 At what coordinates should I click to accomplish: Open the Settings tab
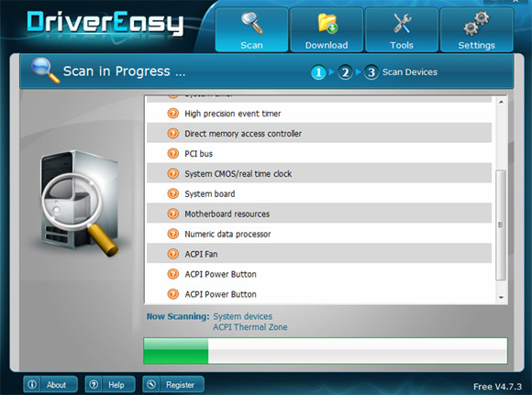point(476,30)
